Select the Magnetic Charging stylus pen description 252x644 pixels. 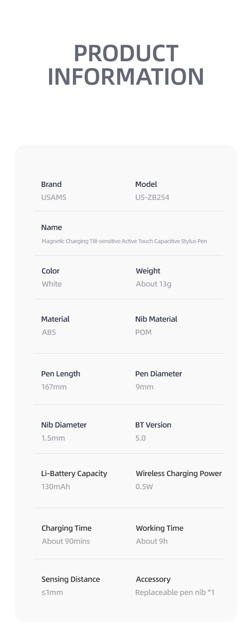point(124,241)
